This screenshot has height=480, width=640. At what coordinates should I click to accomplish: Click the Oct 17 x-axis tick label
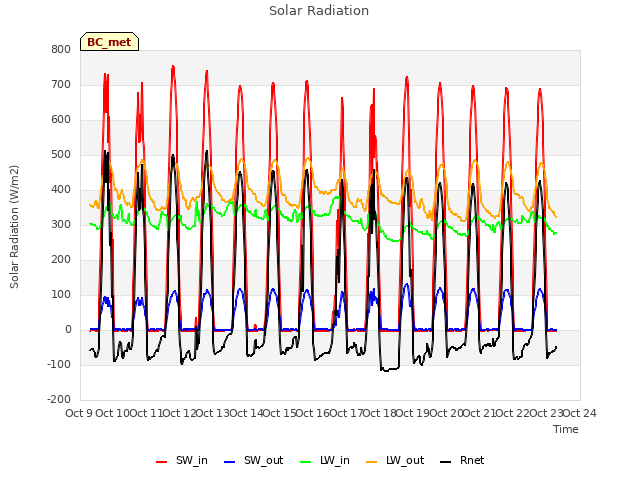click(346, 413)
